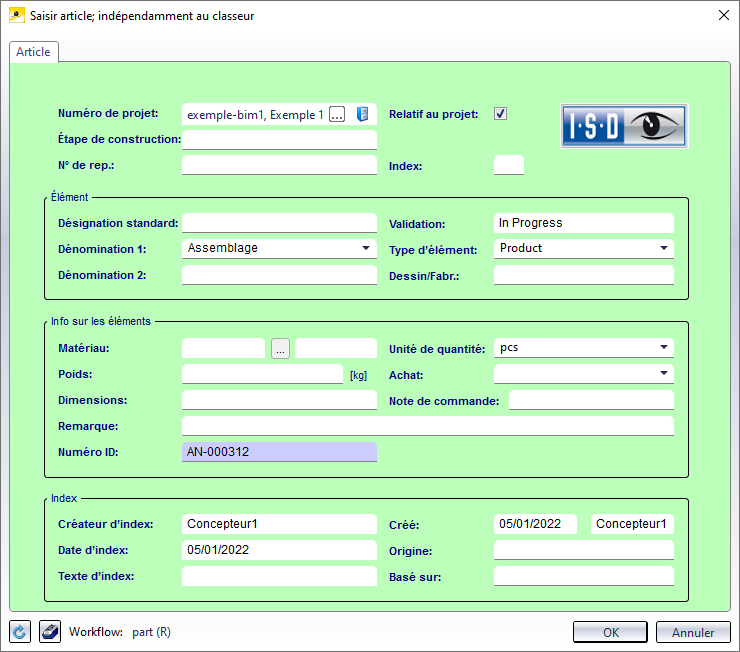
Task: Click the [kg] unit label
Action: [x=358, y=375]
